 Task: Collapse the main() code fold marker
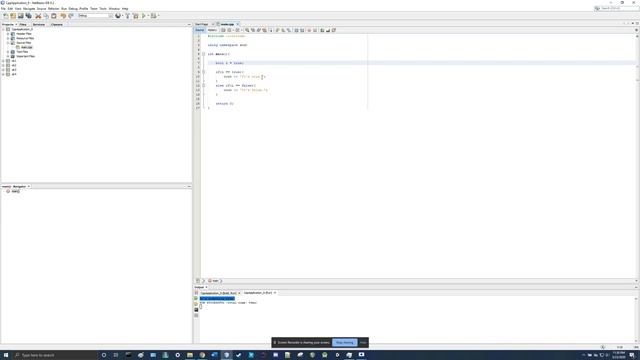(203, 54)
